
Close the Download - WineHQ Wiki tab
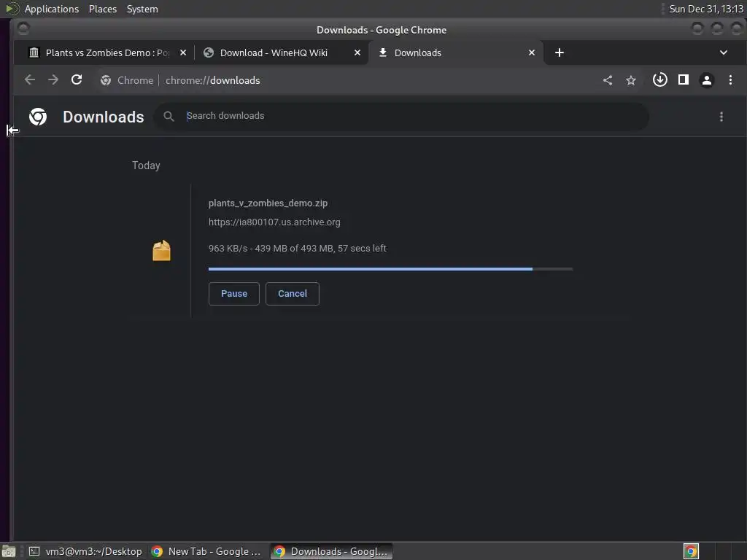coord(357,52)
